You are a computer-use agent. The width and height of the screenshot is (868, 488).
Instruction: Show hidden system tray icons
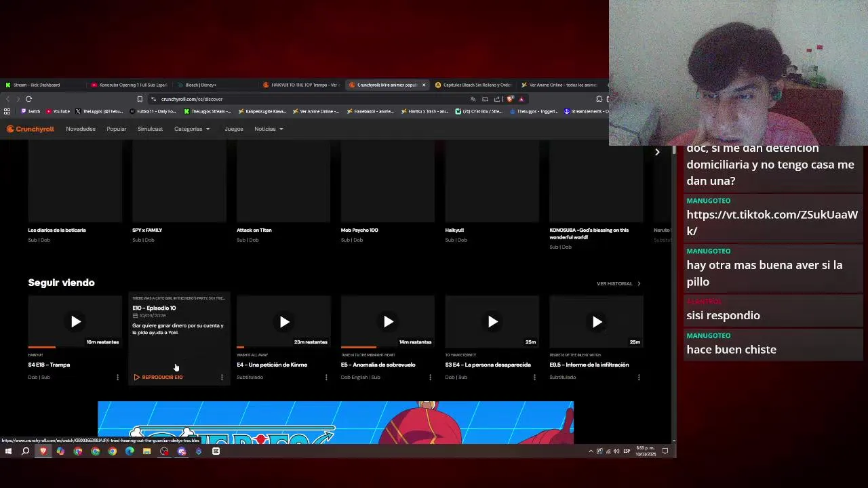(x=591, y=451)
